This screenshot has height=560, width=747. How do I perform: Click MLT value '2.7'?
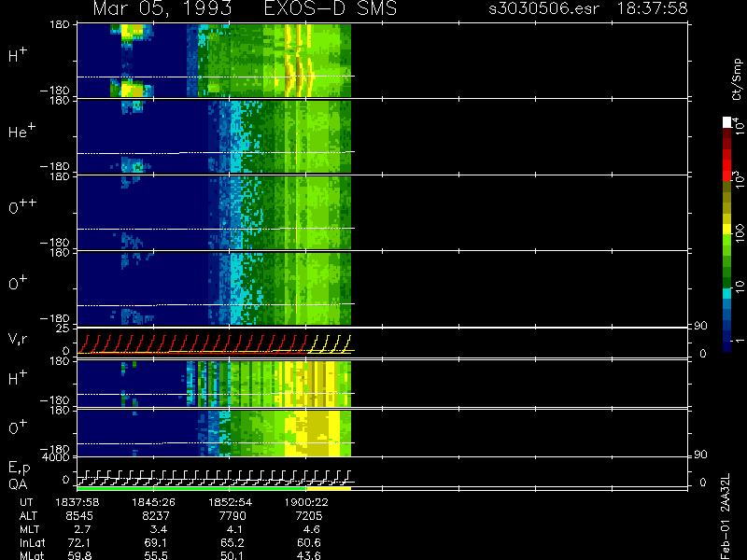click(82, 529)
